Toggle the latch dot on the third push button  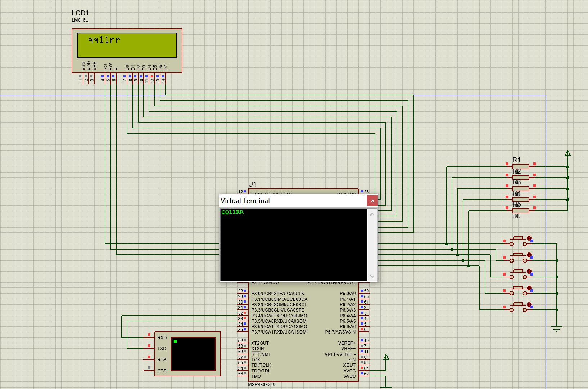point(529,271)
